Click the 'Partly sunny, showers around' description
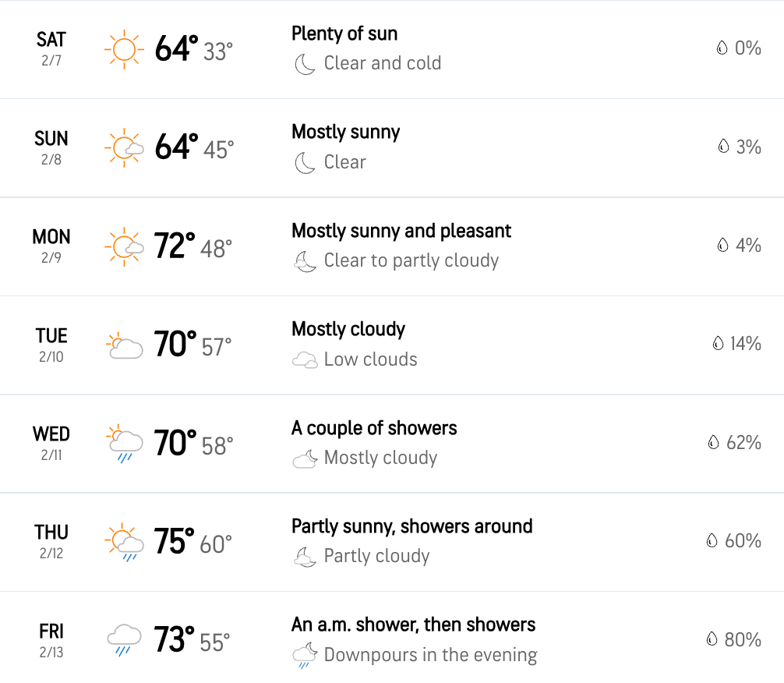 point(412,526)
